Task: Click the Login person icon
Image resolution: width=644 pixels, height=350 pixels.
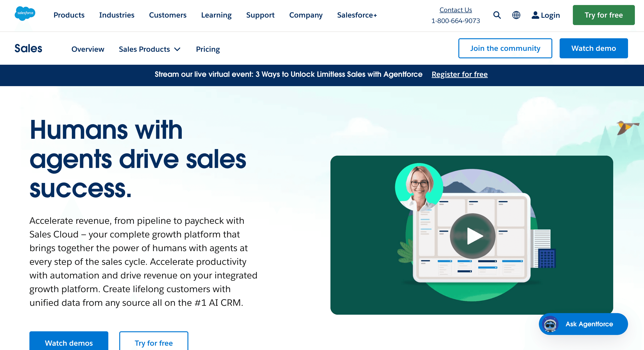Action: click(535, 15)
